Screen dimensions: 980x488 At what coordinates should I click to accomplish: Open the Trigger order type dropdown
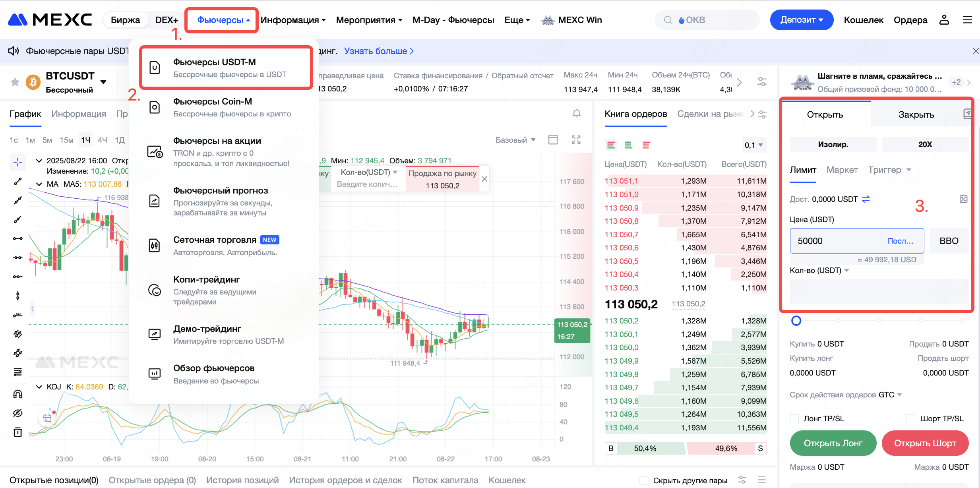889,170
